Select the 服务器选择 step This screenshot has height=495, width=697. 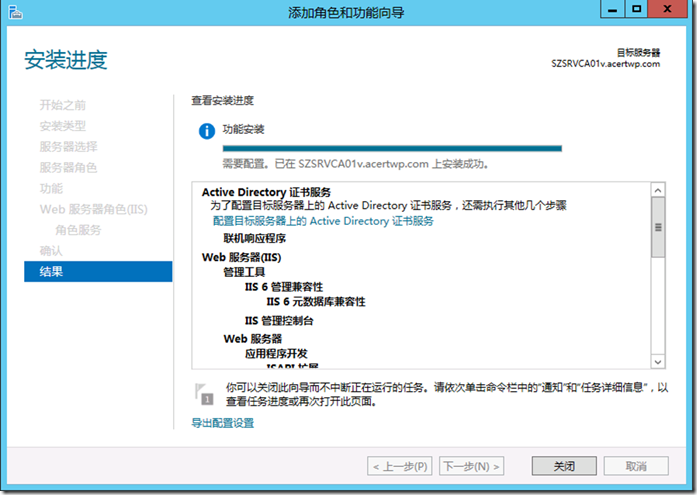tap(68, 147)
